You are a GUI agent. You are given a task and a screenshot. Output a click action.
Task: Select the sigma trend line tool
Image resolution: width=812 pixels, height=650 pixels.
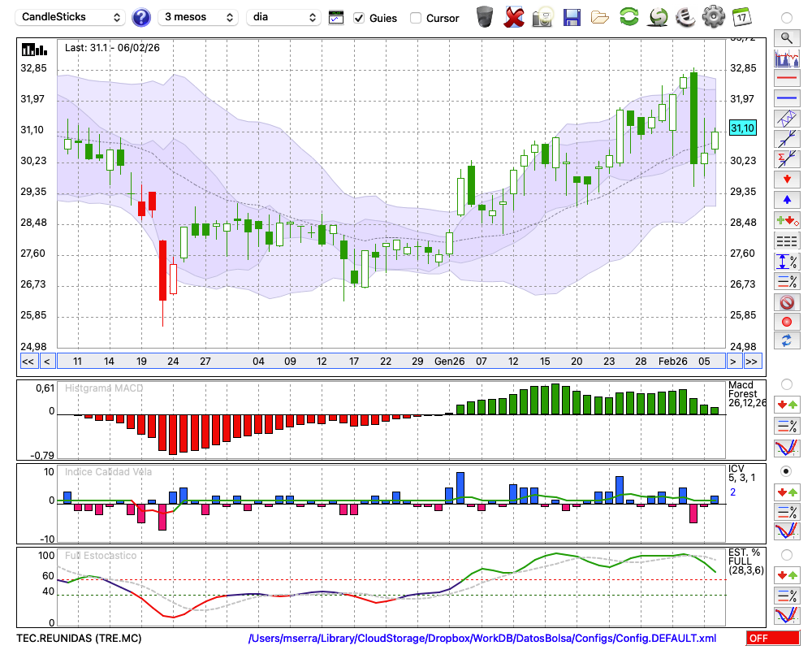(x=787, y=159)
